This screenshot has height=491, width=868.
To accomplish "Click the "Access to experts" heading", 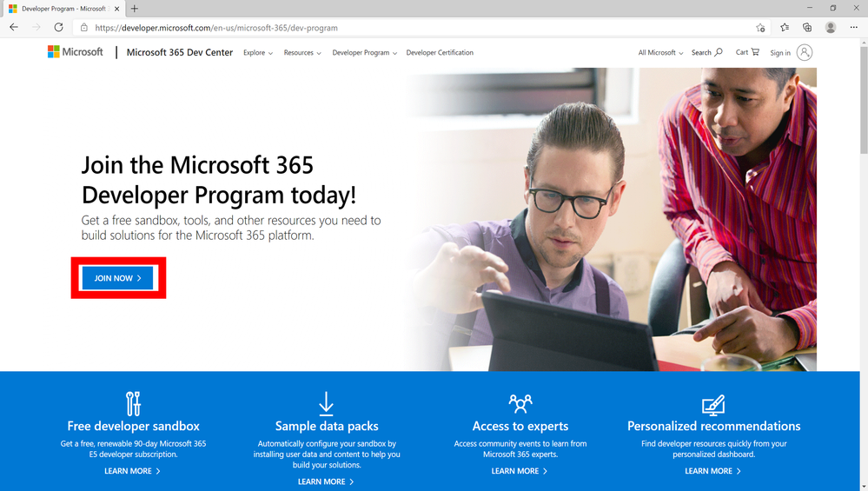I will 520,426.
